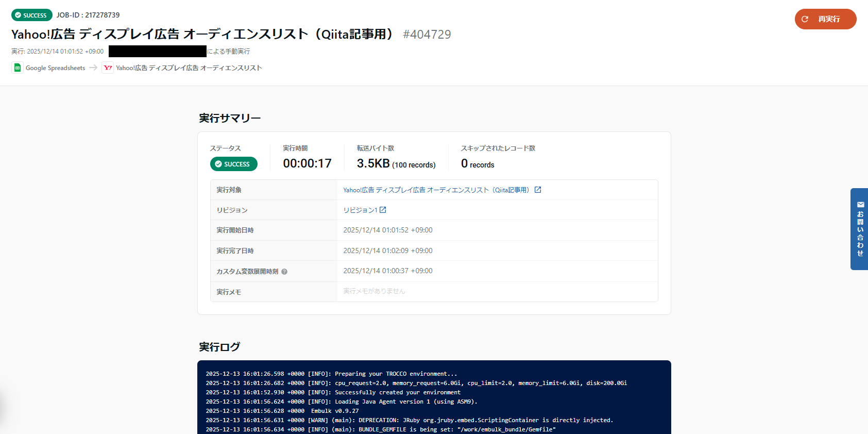
Task: Click the WARN DEPRECATION log line
Action: coord(410,420)
